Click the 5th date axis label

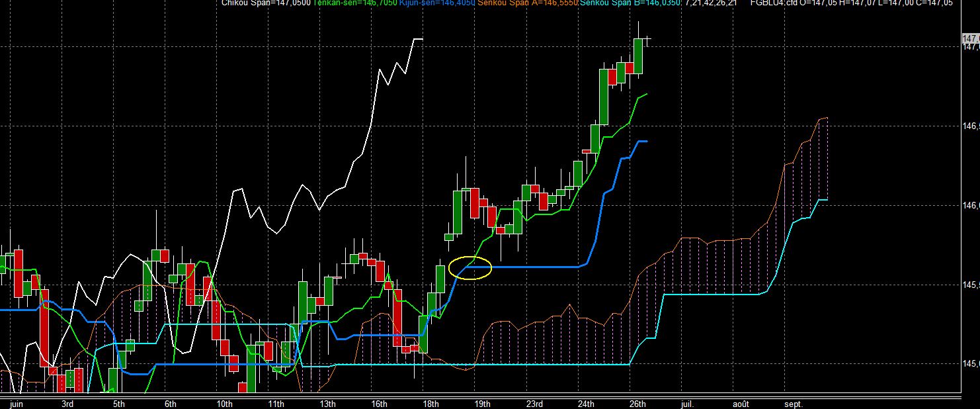(x=118, y=404)
